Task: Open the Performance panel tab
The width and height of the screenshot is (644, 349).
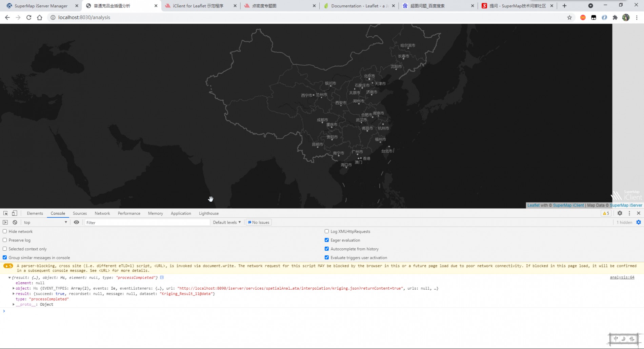Action: tap(129, 213)
